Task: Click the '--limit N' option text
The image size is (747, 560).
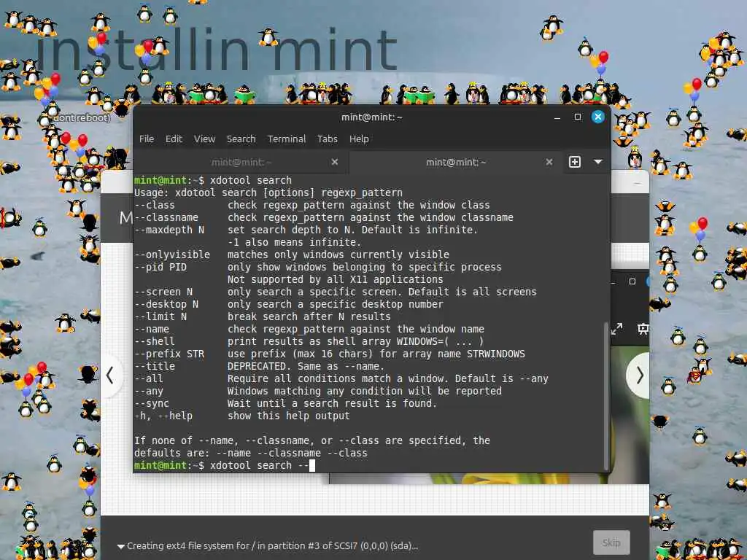Action: tap(160, 316)
